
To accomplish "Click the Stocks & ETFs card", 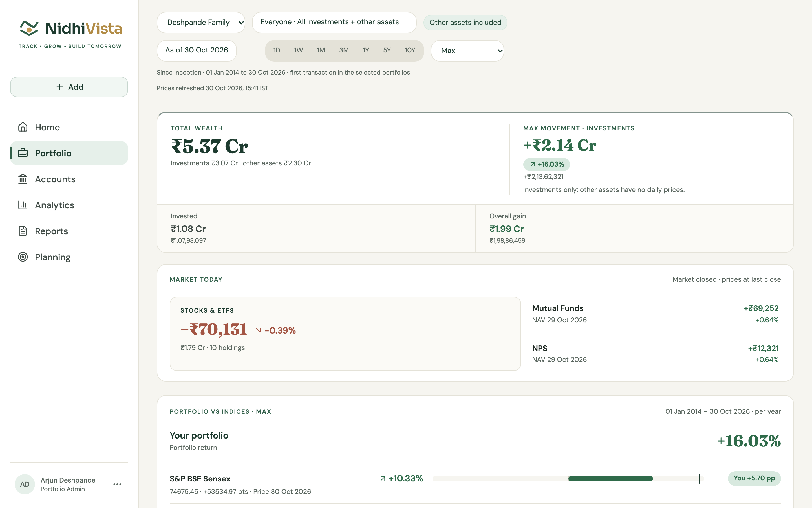I will (345, 334).
